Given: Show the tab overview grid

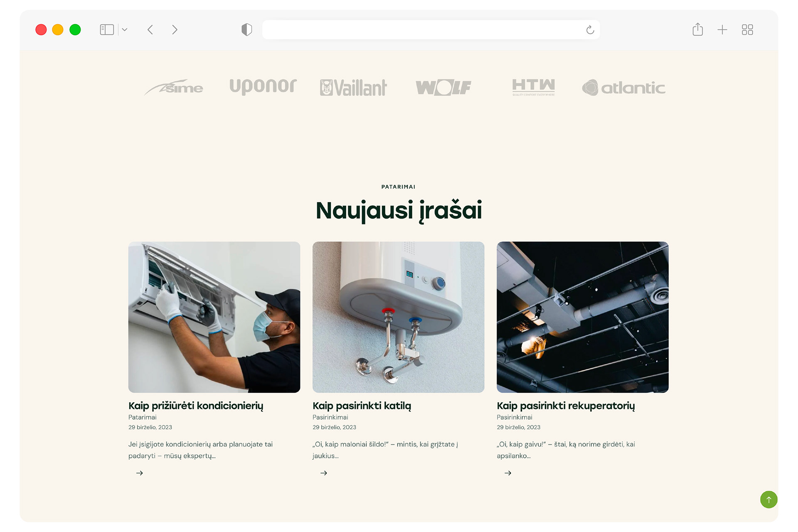Looking at the screenshot, I should pos(747,30).
